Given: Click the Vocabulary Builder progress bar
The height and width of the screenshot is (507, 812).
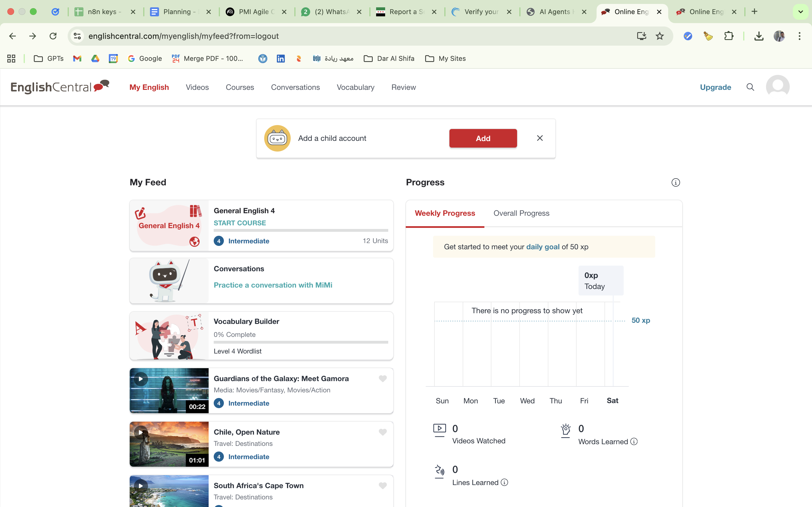Looking at the screenshot, I should (301, 342).
